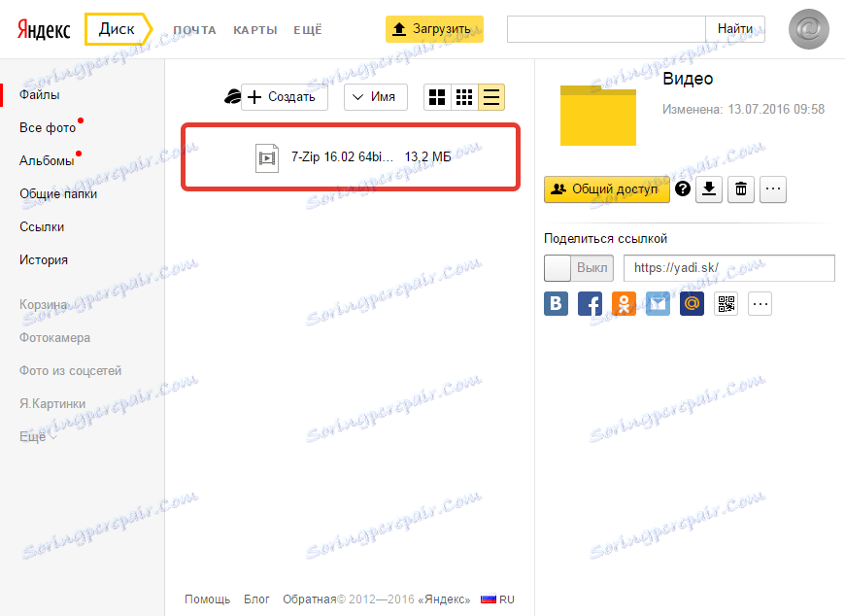Expand the Ещё sidebar list
Image resolution: width=845 pixels, height=616 pixels.
(x=38, y=436)
